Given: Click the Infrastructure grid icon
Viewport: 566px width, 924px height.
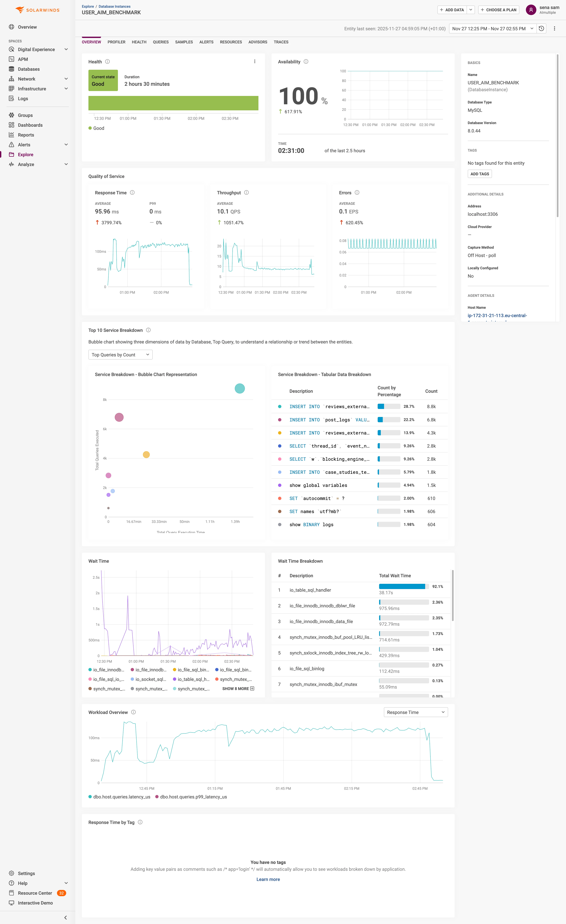Looking at the screenshot, I should pos(12,89).
